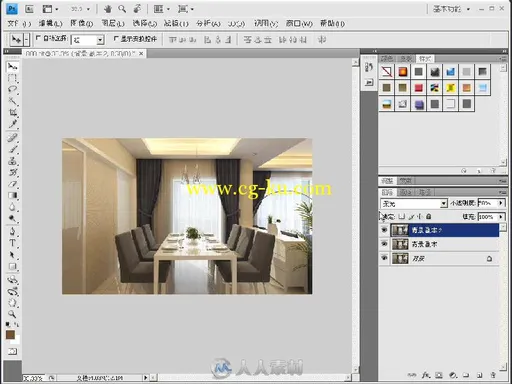The width and height of the screenshot is (512, 384).
Task: Link layers using the chain icon
Action: pos(412,375)
